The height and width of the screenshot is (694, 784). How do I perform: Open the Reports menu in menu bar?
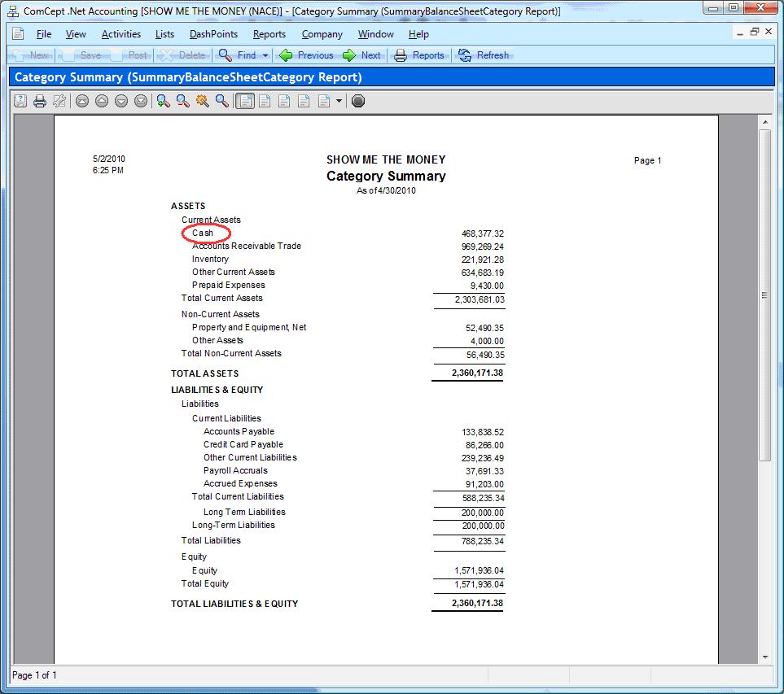[x=269, y=34]
